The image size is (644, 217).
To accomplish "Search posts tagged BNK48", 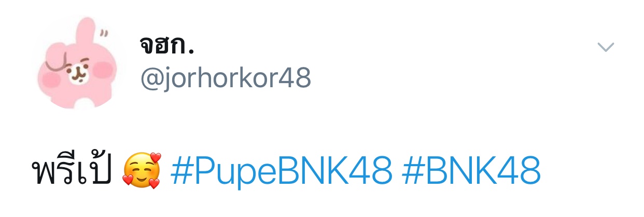I will pyautogui.click(x=471, y=172).
